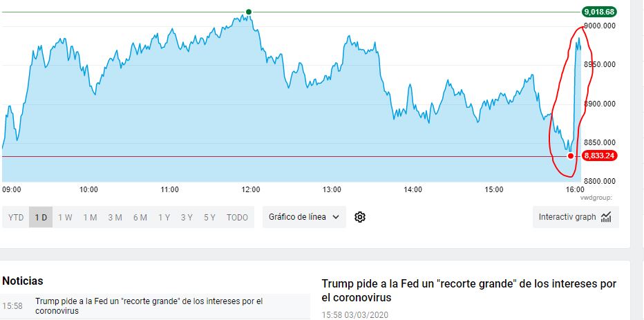Screen dimensions: 644x320
Task: Select the YTD time range
Action: [x=15, y=218]
